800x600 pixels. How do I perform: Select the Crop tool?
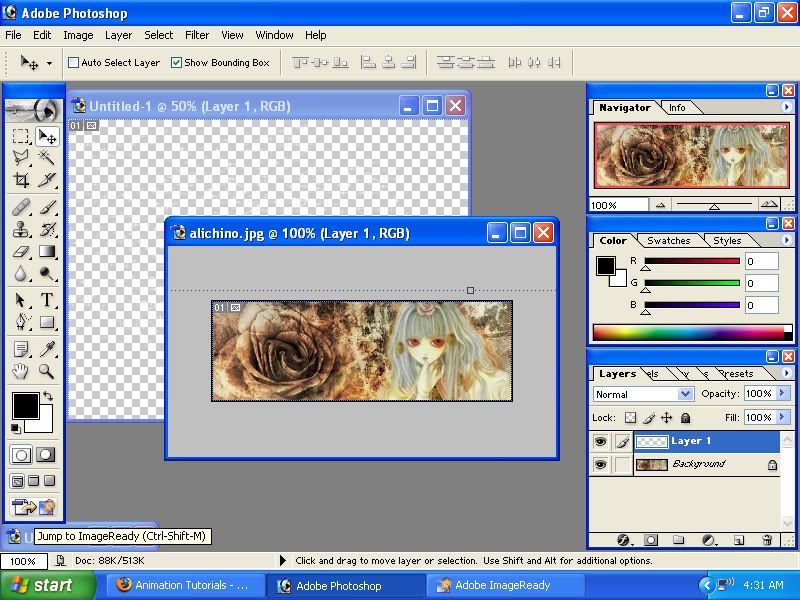(21, 180)
